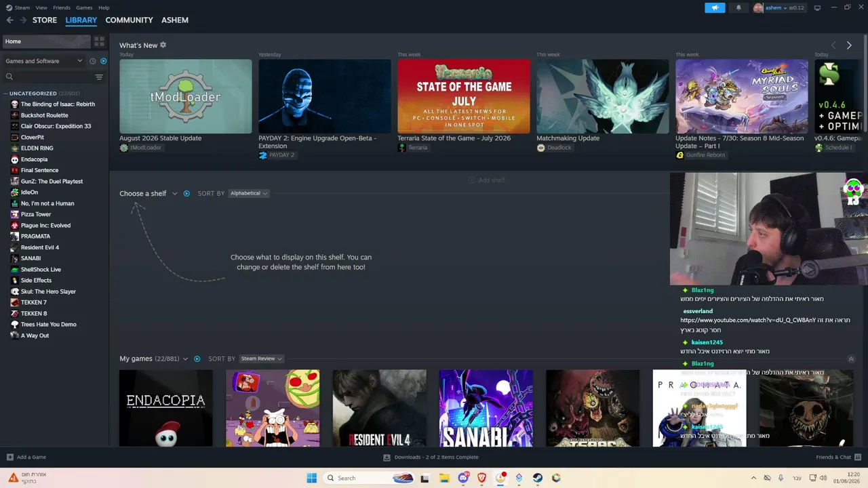
Task: Open the SANABI game cover
Action: [486, 408]
